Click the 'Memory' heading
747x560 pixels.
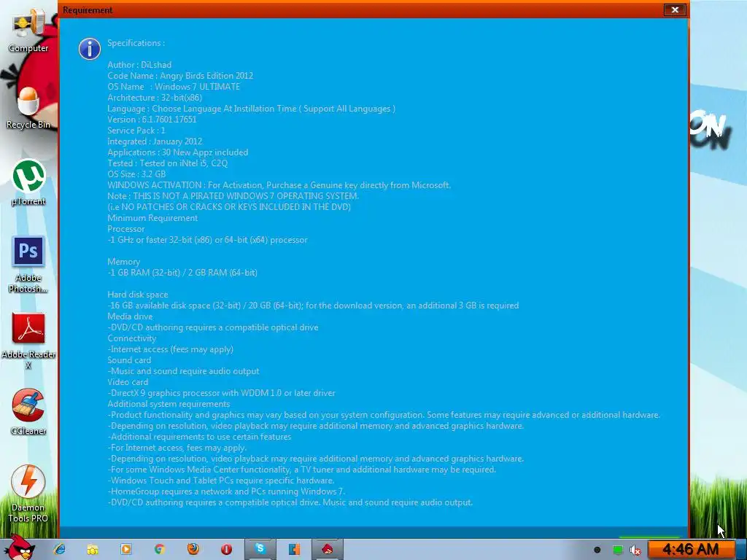click(x=124, y=262)
